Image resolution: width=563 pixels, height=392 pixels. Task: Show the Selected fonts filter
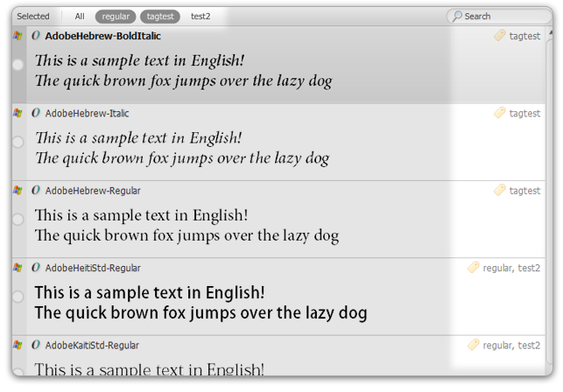(33, 17)
